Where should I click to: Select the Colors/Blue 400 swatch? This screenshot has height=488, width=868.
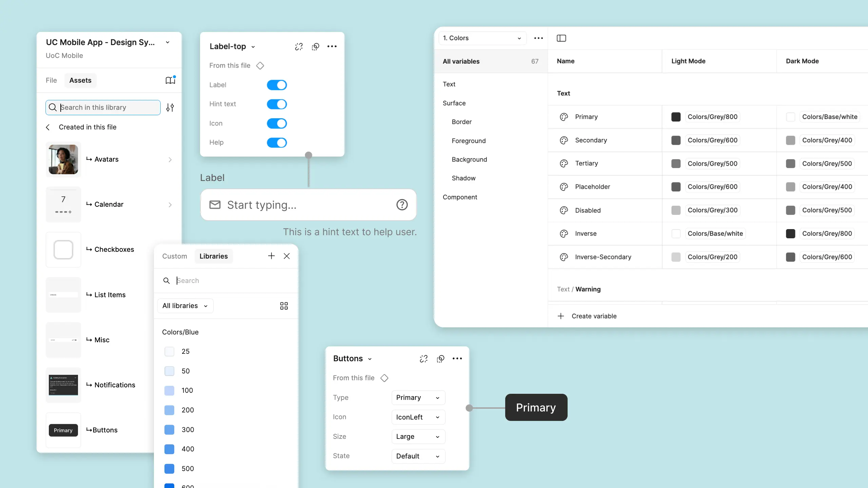[x=169, y=449]
